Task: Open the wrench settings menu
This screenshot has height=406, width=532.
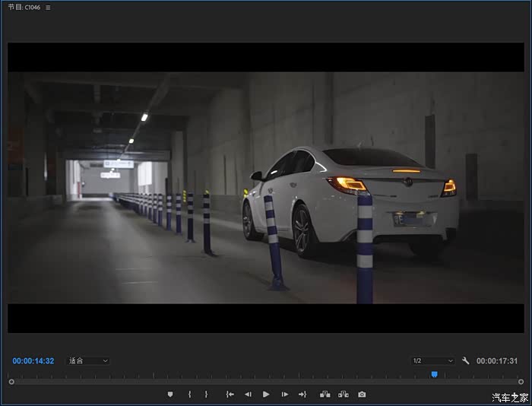Action: (466, 360)
